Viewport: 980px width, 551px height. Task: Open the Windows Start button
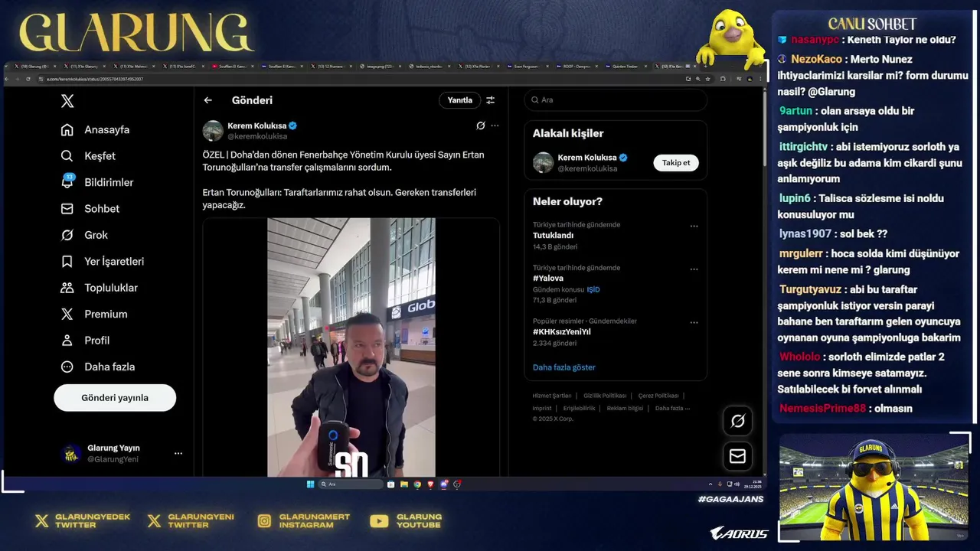[310, 484]
